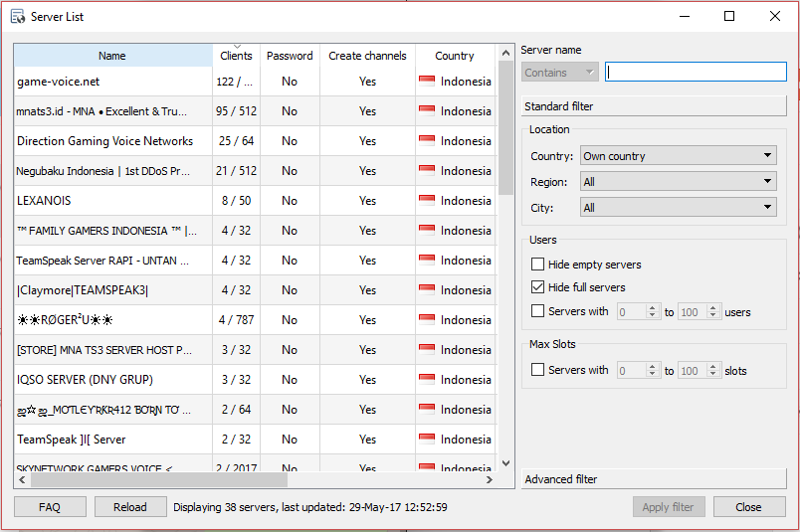This screenshot has width=800, height=532.
Task: Enable Servers with users range checkbox
Action: tap(537, 311)
